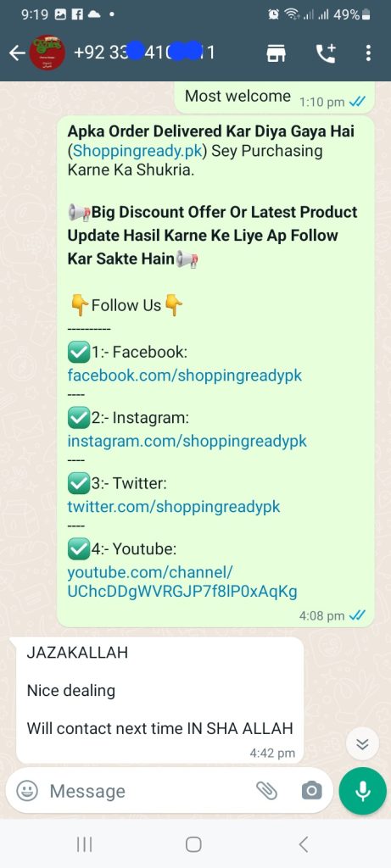Tap Android back navigation chevron
The image size is (391, 868).
[x=303, y=844]
